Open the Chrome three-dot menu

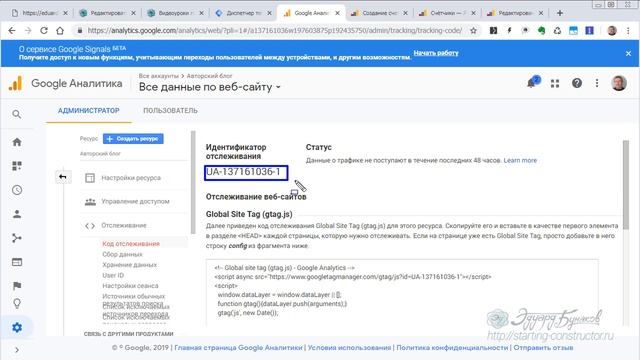[x=628, y=31]
